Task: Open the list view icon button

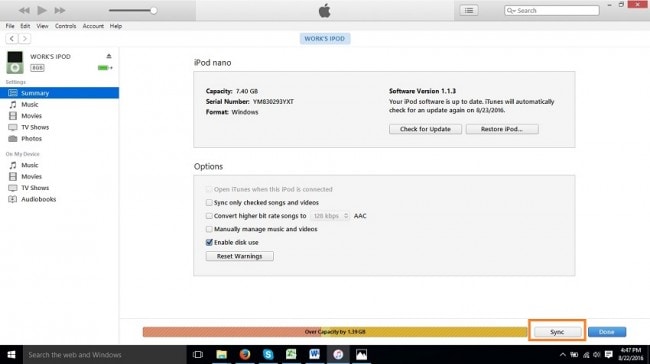Action: pyautogui.click(x=468, y=10)
